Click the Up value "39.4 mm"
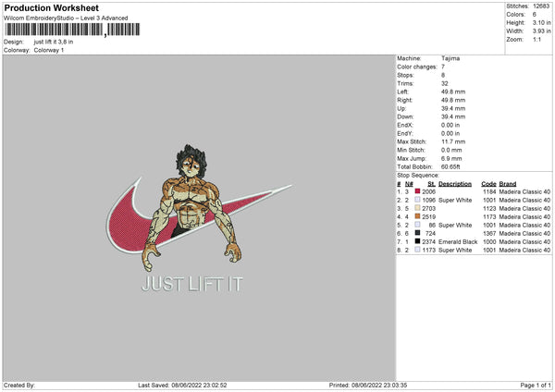This screenshot has width=555, height=392. 453,108
